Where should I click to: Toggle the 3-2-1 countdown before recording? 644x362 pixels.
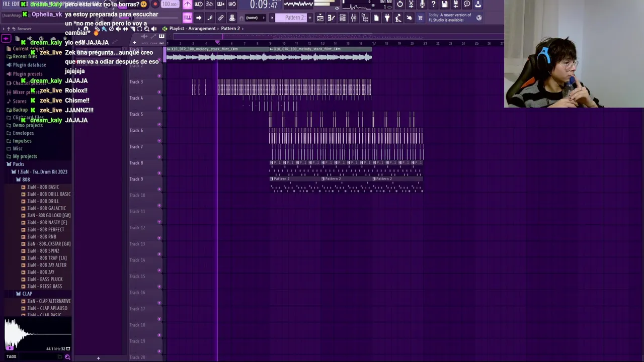click(x=210, y=4)
